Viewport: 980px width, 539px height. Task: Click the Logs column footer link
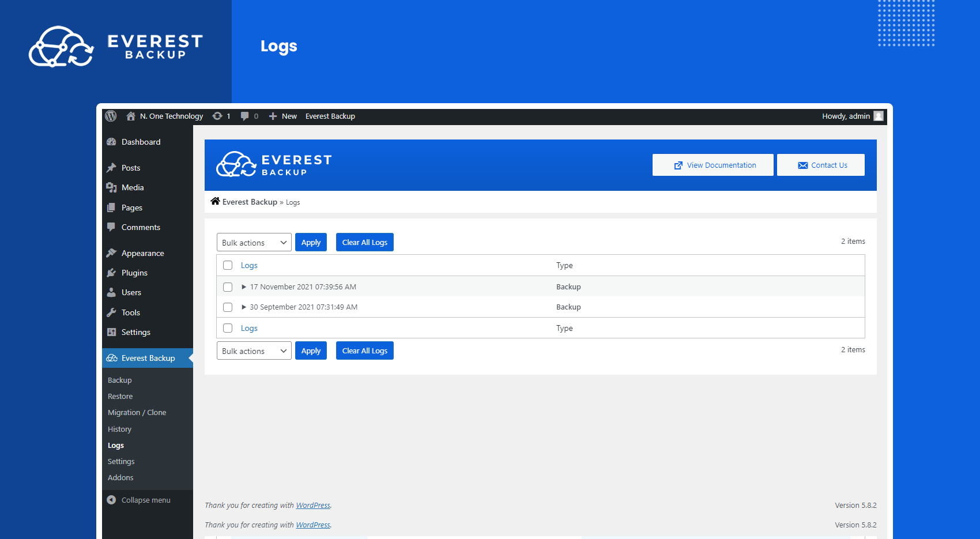pyautogui.click(x=249, y=328)
